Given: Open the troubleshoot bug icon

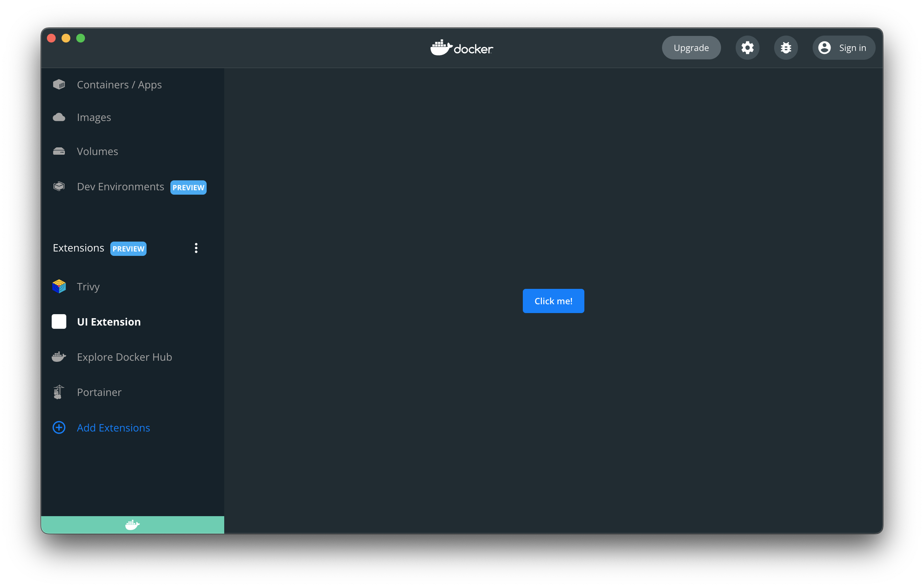Looking at the screenshot, I should click(x=786, y=48).
